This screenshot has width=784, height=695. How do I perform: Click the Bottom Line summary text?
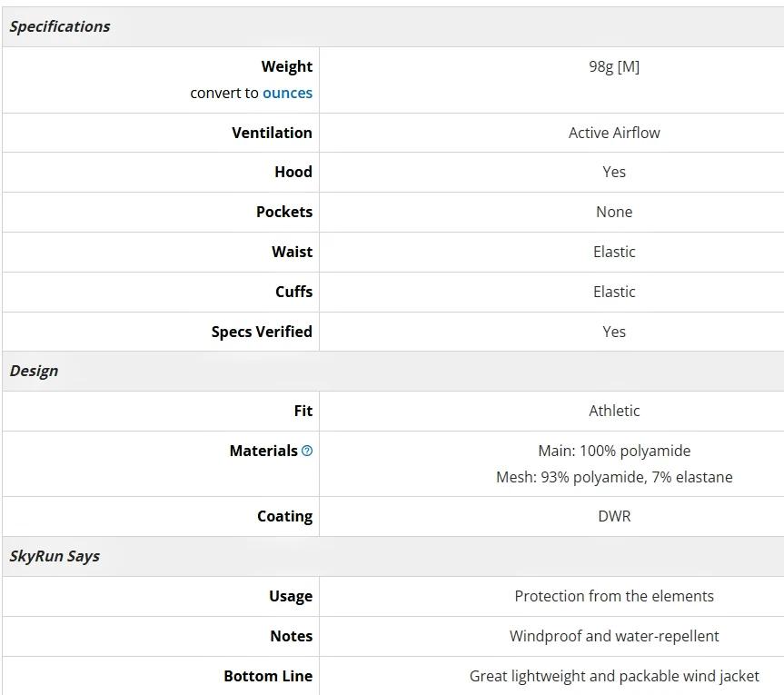point(614,676)
